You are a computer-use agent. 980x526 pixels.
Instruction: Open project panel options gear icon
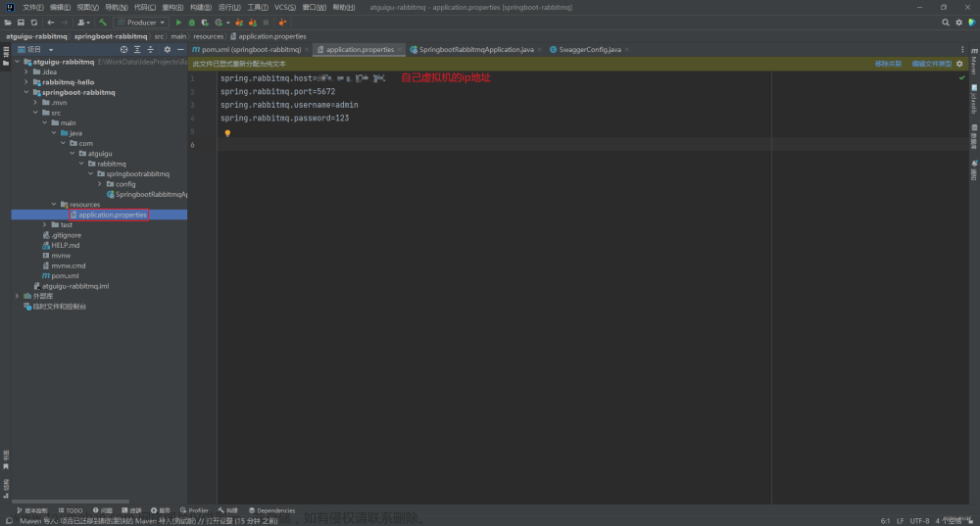(x=167, y=49)
